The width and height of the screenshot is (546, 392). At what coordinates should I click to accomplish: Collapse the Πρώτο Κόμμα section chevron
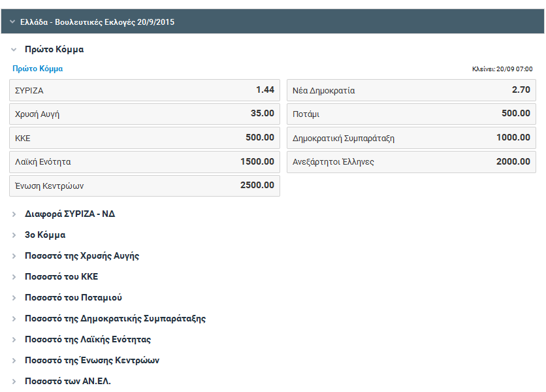click(14, 50)
